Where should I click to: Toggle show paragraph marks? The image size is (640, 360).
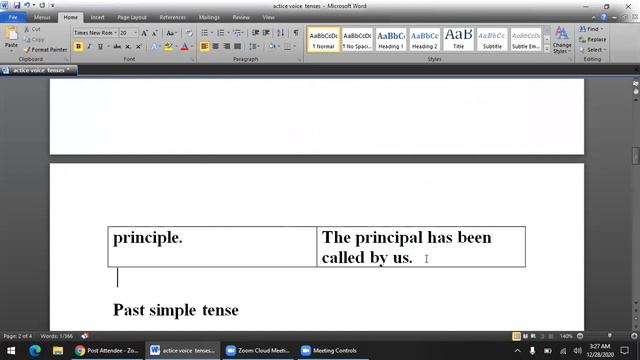coord(296,33)
